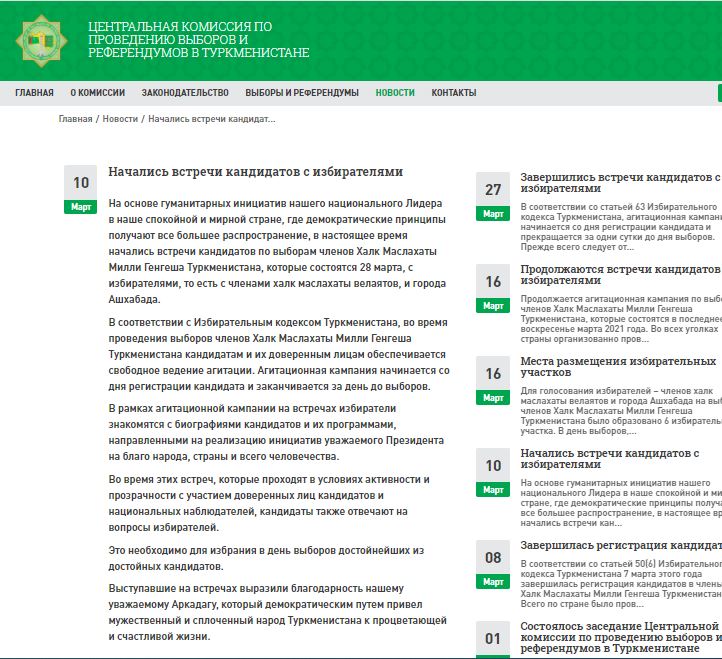
Task: Open the КОНТАКТЫ menu item
Action: (454, 93)
